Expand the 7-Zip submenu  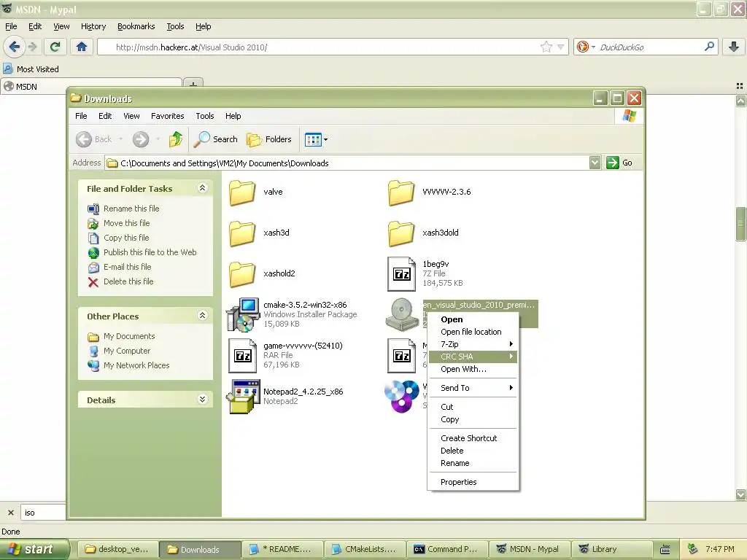[473, 344]
